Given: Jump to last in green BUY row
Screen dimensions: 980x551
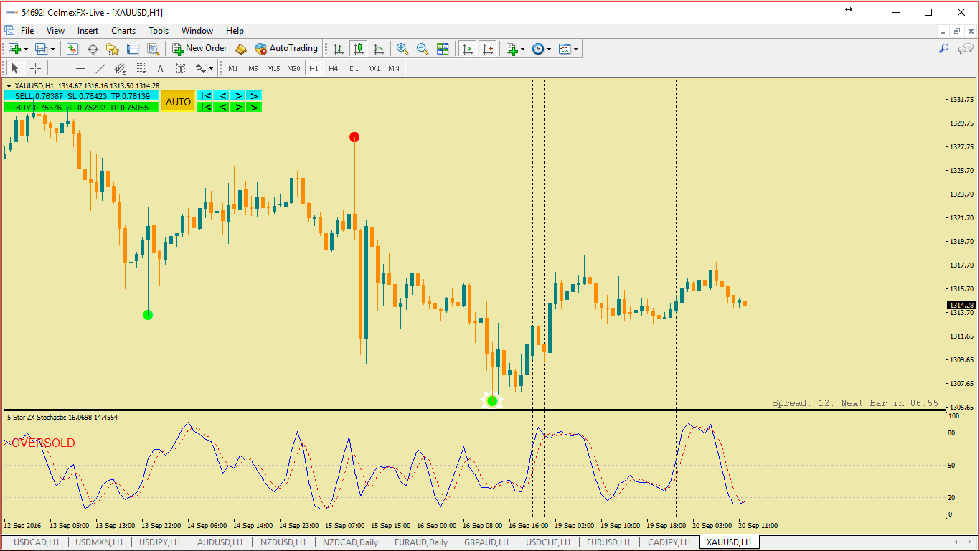Looking at the screenshot, I should [x=255, y=107].
